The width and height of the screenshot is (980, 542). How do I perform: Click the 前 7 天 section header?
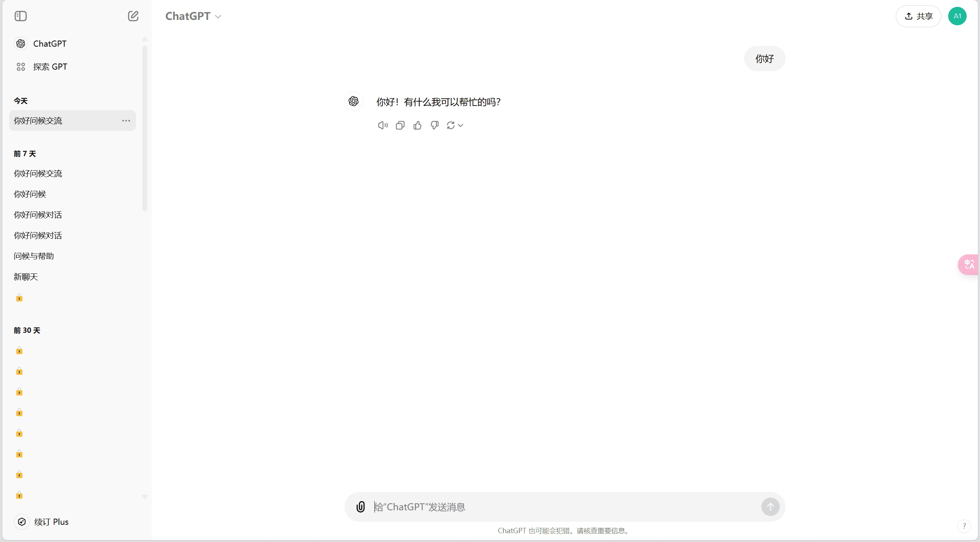pyautogui.click(x=25, y=153)
